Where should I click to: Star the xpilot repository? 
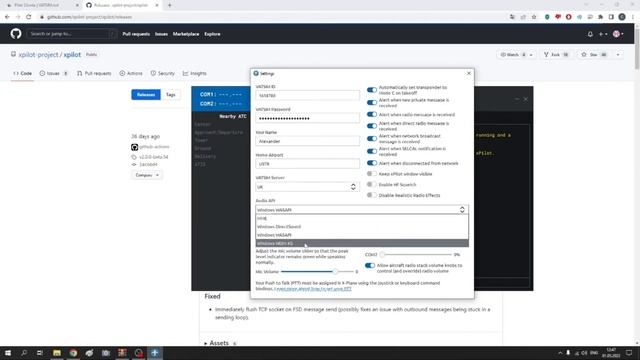coord(594,55)
